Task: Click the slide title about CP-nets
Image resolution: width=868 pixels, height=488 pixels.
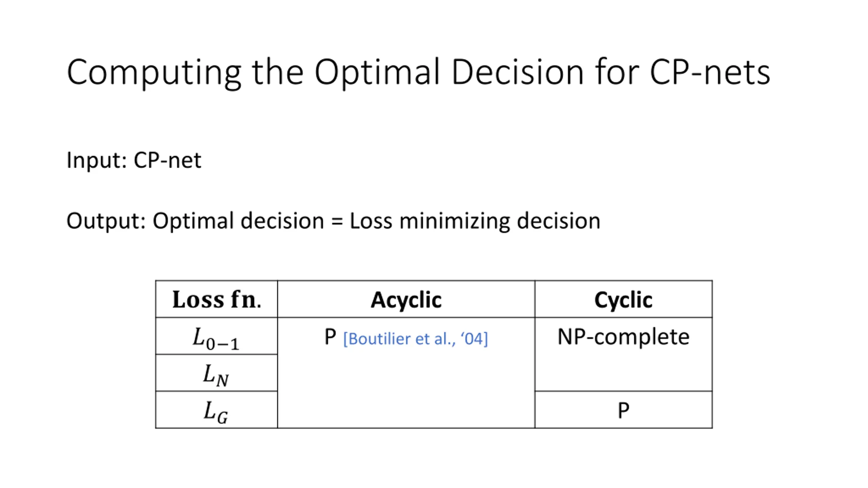Action: [x=418, y=72]
